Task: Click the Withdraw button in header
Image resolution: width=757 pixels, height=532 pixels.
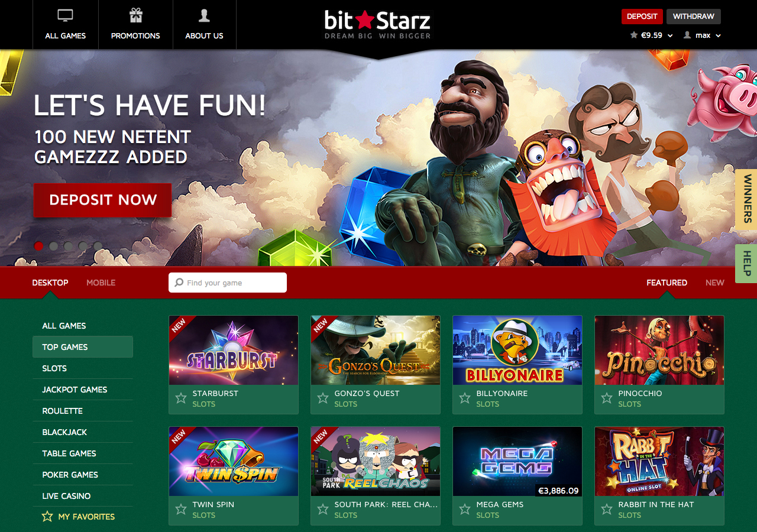Action: [693, 17]
